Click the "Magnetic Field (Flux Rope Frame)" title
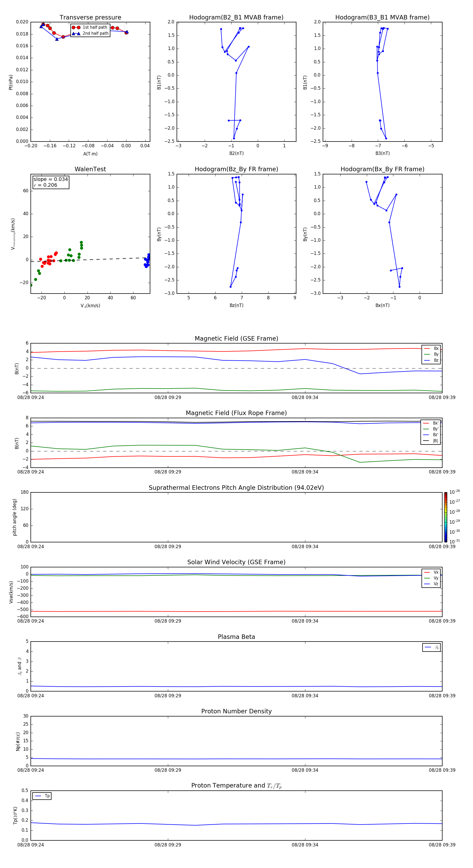This screenshot has height=868, width=473. [236, 413]
